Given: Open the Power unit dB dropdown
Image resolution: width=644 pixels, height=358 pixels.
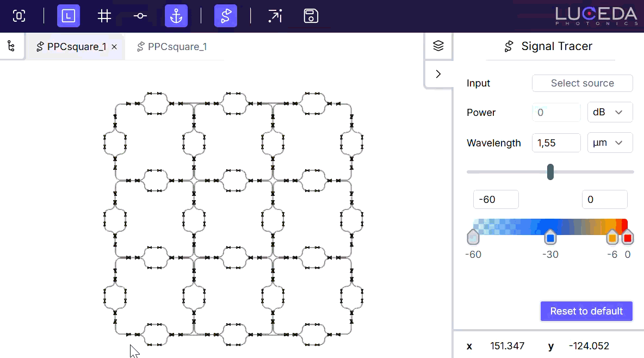Looking at the screenshot, I should point(610,112).
